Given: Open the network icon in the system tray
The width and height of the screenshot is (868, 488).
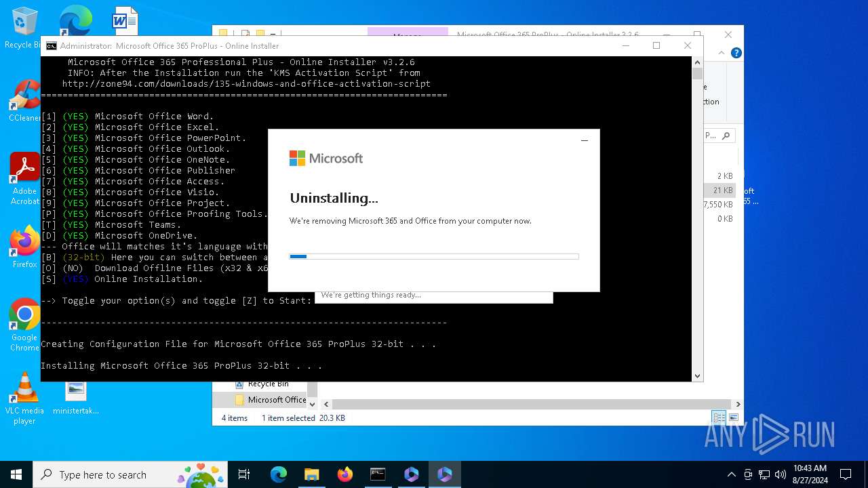Looking at the screenshot, I should click(x=764, y=474).
